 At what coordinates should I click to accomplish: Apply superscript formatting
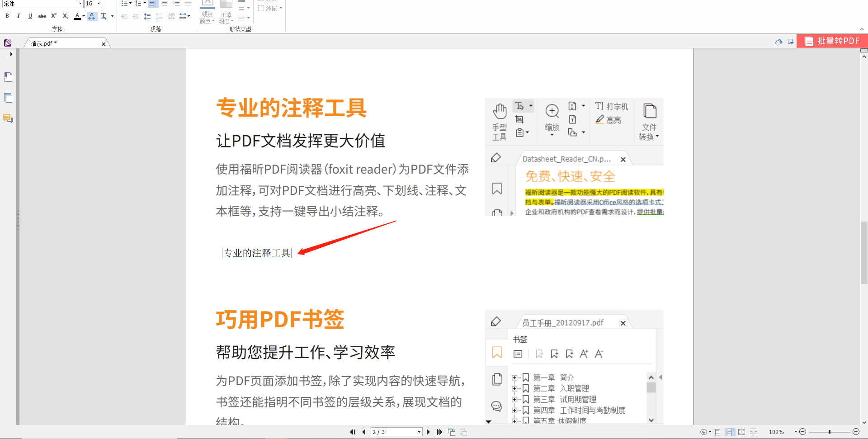tap(53, 16)
